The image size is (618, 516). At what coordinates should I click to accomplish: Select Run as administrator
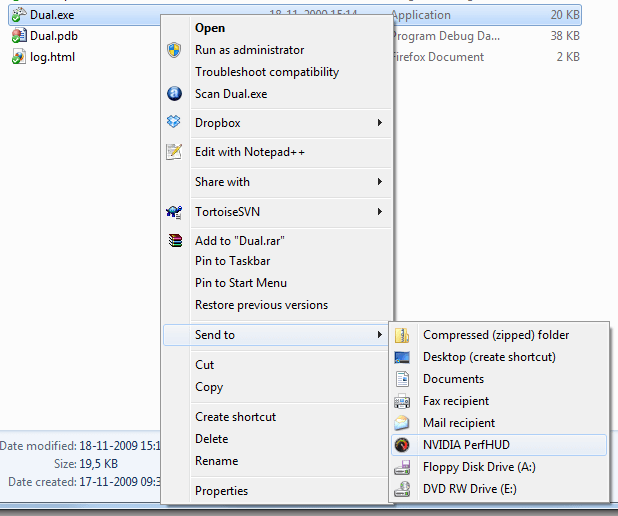point(277,50)
